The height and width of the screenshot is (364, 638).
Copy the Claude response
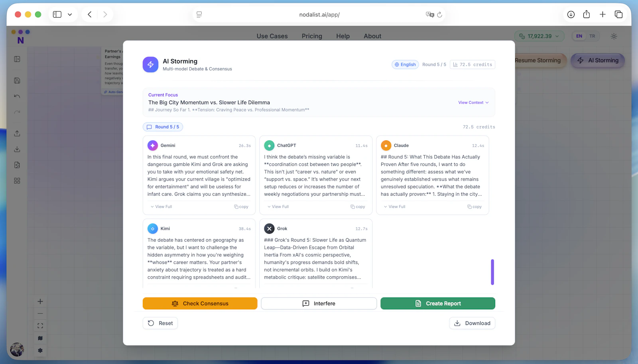[x=475, y=207]
